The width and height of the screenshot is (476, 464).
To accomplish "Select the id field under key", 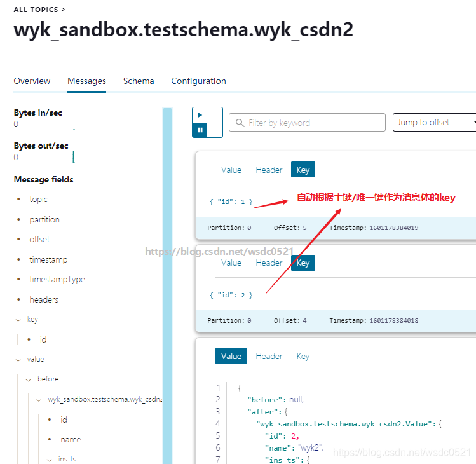I will pos(43,340).
